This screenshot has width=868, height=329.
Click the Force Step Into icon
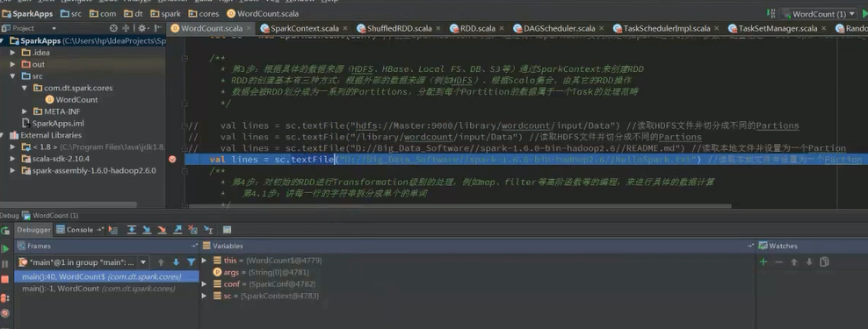[x=163, y=230]
